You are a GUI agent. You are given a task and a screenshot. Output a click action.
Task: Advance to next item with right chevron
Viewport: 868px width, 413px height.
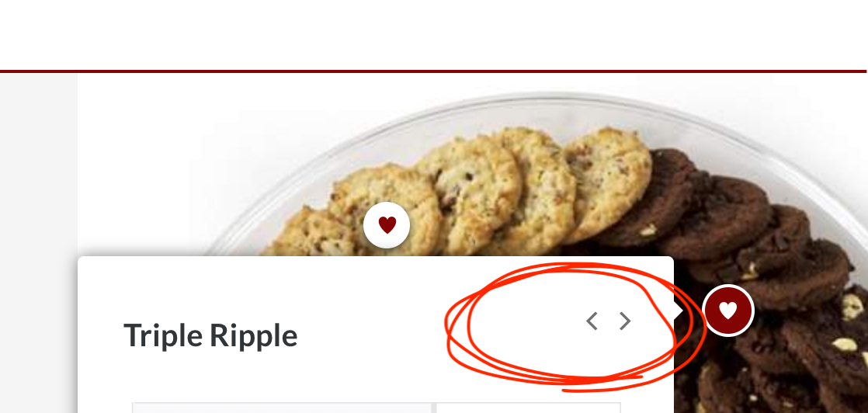pyautogui.click(x=625, y=321)
